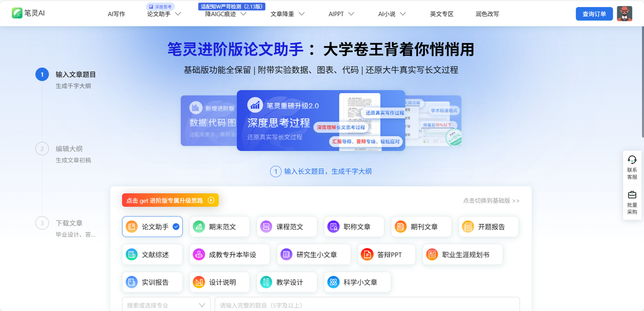The height and width of the screenshot is (311, 644).
Task: Click the 职业生涯规划书 icon
Action: (x=432, y=255)
